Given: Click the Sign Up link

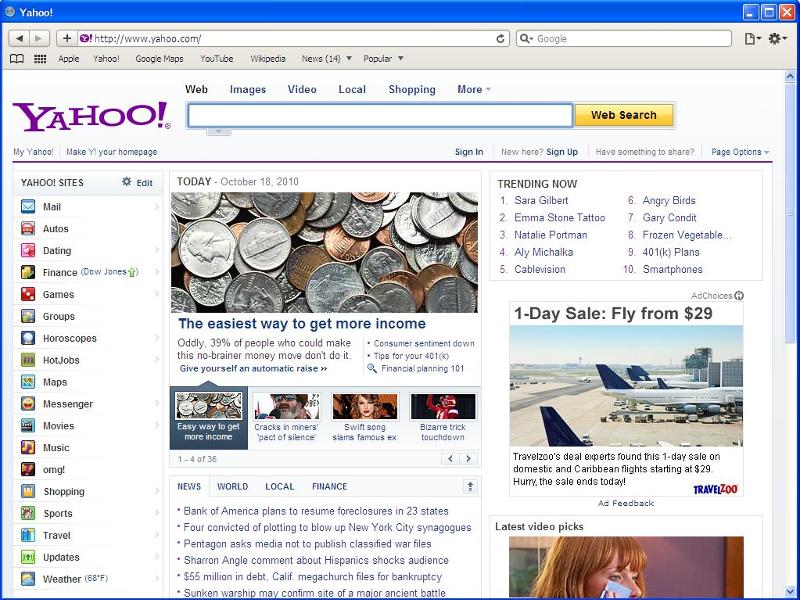Looking at the screenshot, I should click(562, 152).
